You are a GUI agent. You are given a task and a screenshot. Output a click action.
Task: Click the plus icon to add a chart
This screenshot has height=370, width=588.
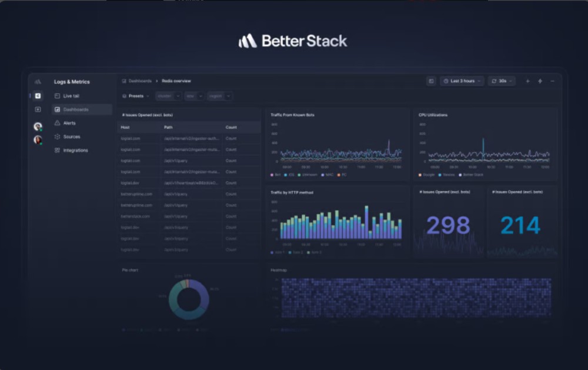click(x=527, y=81)
